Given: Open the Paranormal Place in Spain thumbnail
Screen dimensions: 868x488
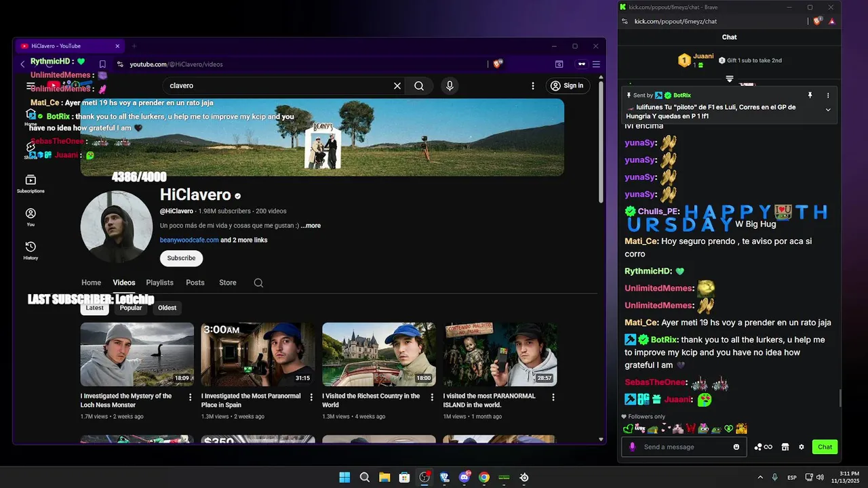Looking at the screenshot, I should pos(258,354).
